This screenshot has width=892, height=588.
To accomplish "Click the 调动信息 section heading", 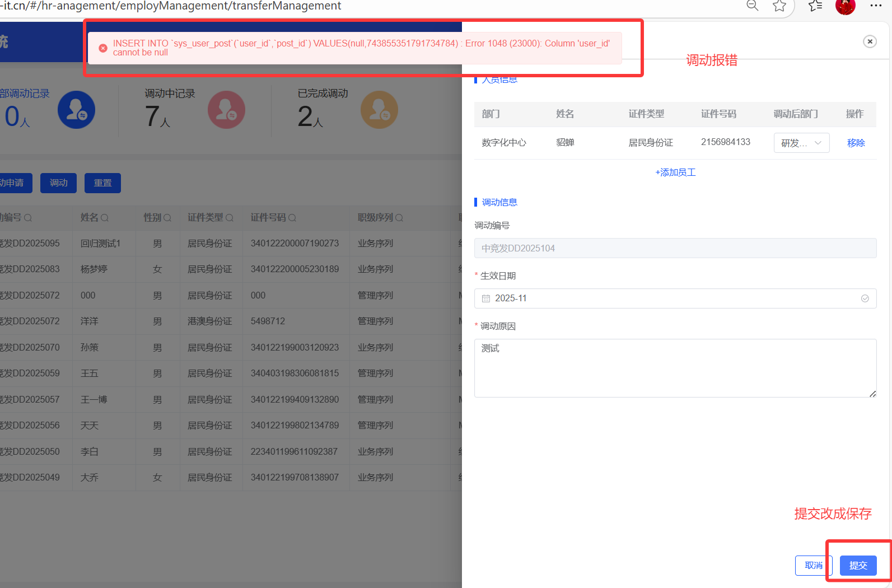I will click(x=499, y=202).
